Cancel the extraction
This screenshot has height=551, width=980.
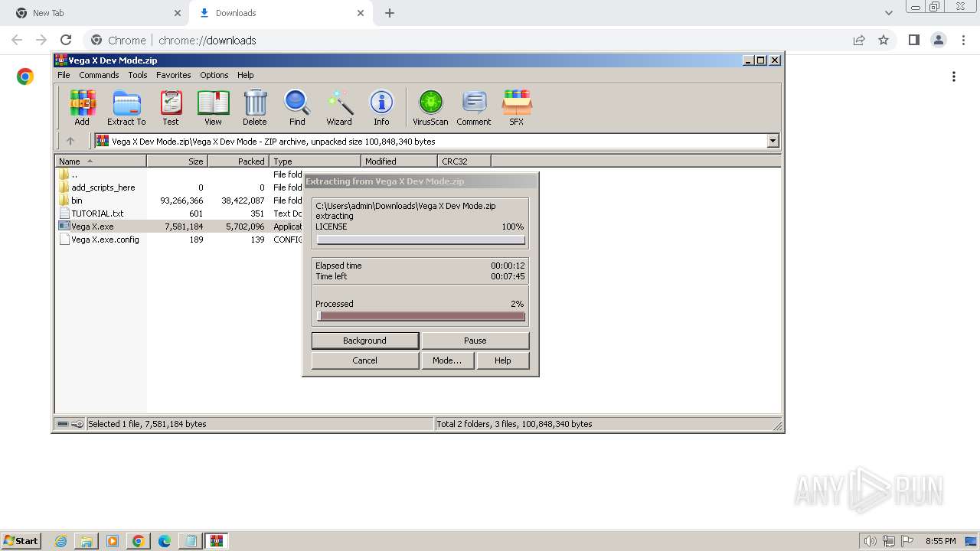(365, 360)
